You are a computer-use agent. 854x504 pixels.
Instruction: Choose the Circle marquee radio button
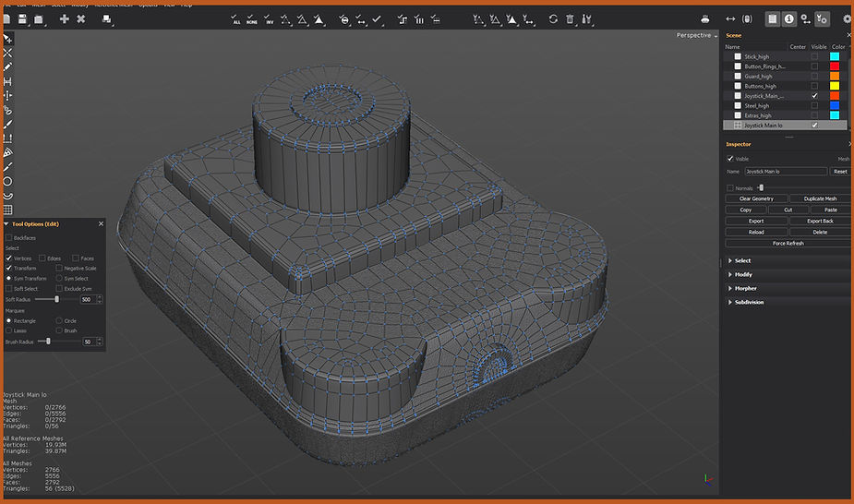(x=59, y=320)
